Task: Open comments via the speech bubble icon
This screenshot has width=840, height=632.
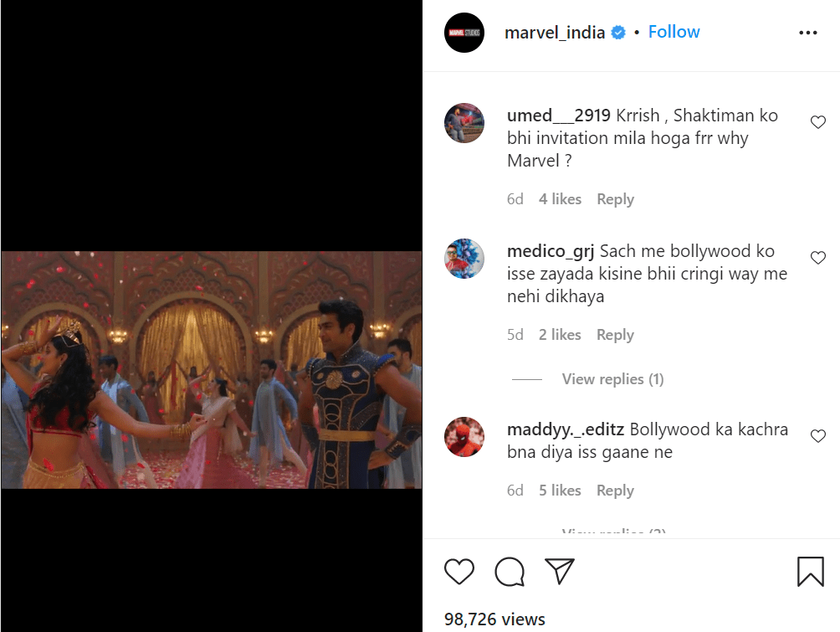Action: tap(510, 572)
